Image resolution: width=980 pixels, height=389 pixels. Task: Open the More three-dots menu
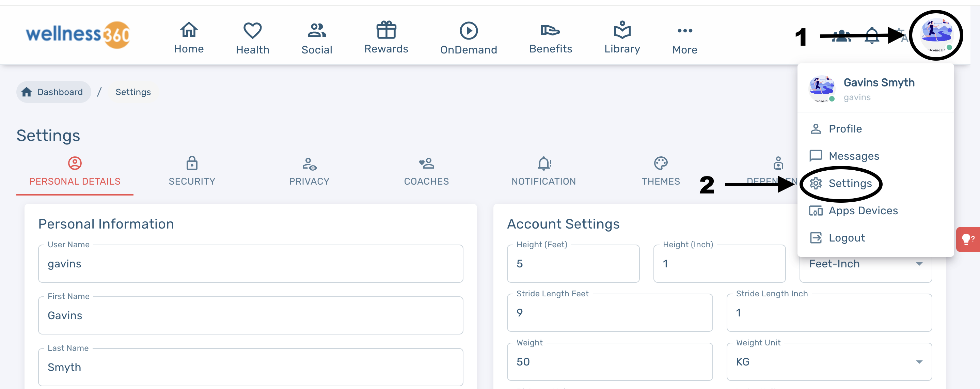tap(684, 31)
